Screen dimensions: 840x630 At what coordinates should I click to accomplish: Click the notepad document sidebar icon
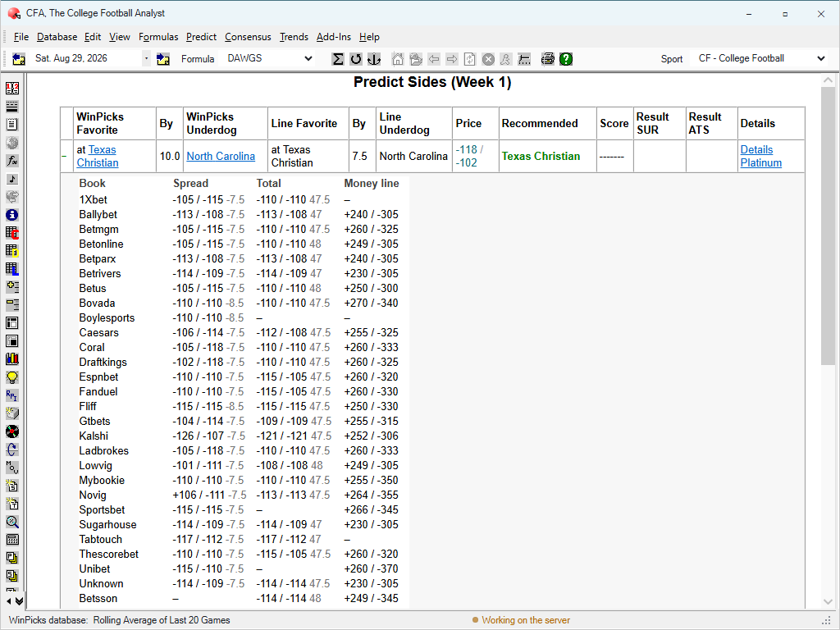[11, 125]
